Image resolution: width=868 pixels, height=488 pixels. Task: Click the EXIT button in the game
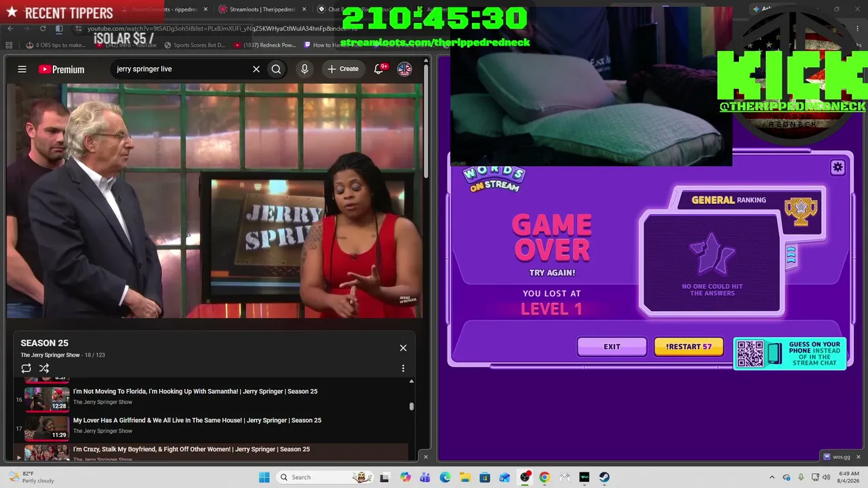coord(612,347)
